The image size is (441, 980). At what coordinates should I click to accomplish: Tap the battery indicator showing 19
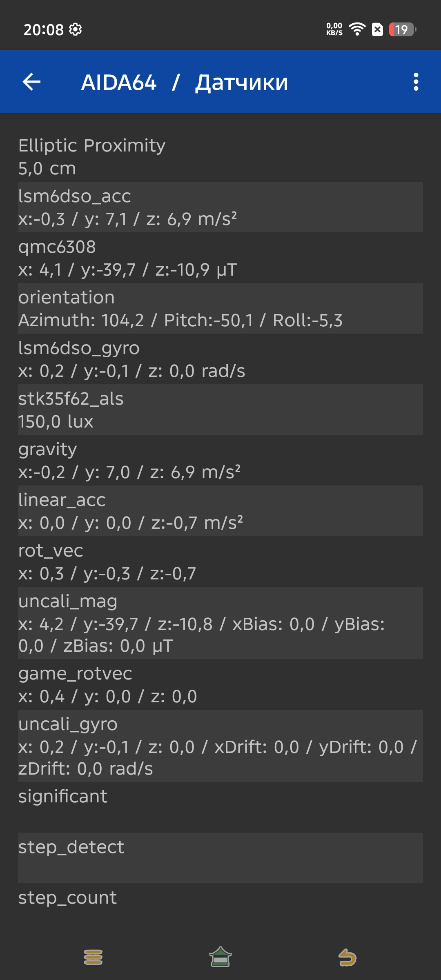click(402, 29)
